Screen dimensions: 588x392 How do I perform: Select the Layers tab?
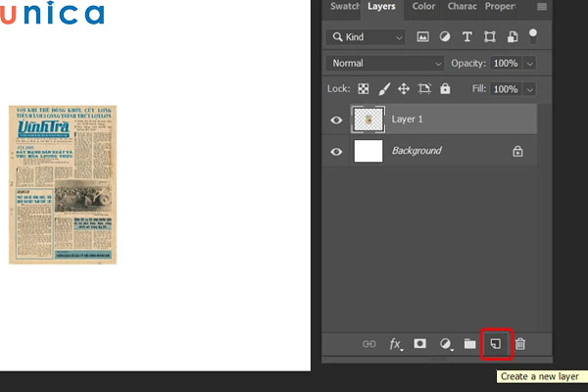pyautogui.click(x=381, y=7)
